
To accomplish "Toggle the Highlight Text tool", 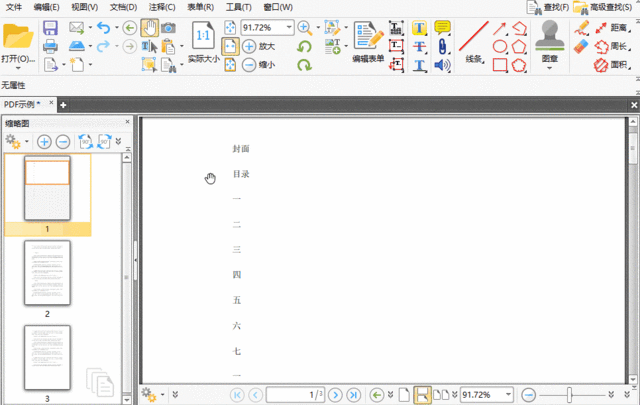I will tap(419, 27).
